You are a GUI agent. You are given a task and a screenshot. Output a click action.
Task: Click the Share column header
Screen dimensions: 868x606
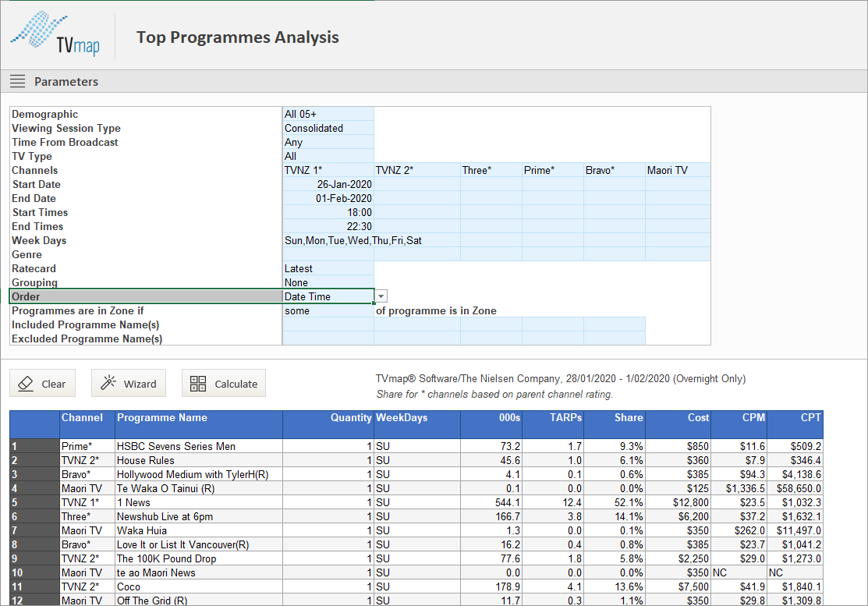coord(615,424)
